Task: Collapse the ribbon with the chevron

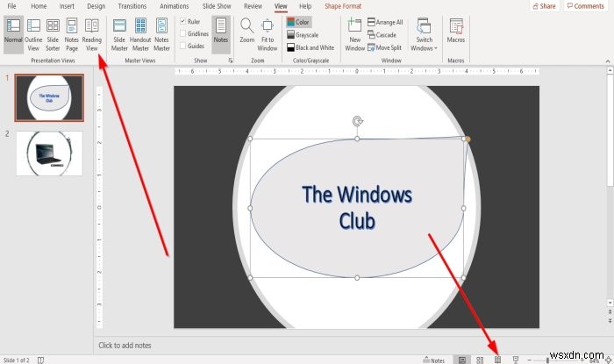Action: pyautogui.click(x=608, y=61)
